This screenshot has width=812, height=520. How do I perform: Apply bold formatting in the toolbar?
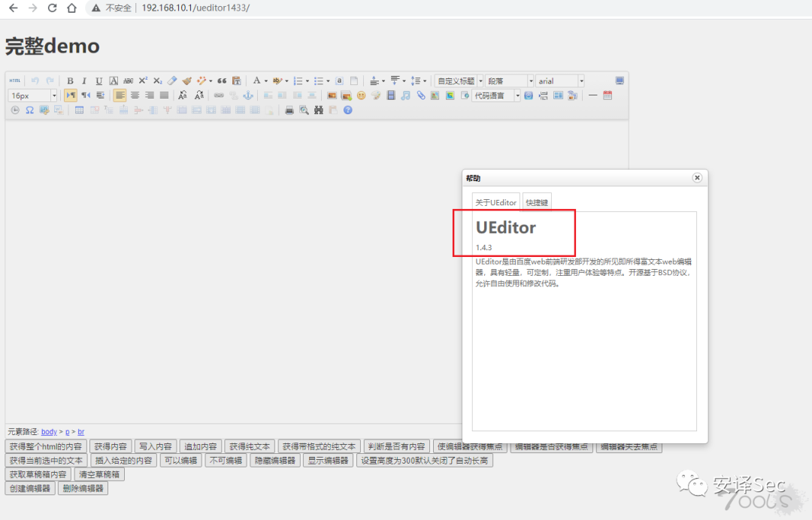[70, 80]
